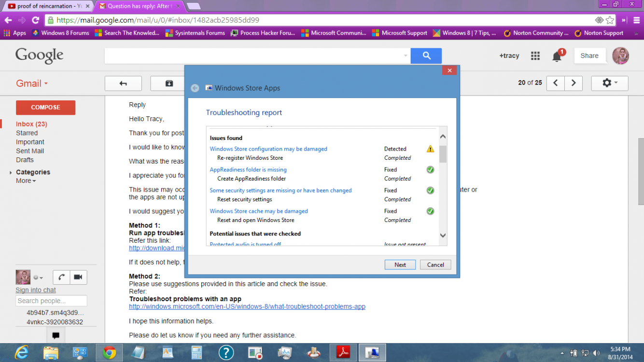Open a new Chrome tab

coord(194,6)
